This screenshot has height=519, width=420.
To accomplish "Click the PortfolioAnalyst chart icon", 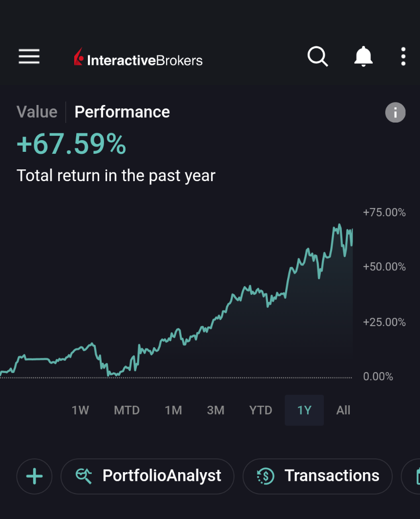I will [x=84, y=476].
